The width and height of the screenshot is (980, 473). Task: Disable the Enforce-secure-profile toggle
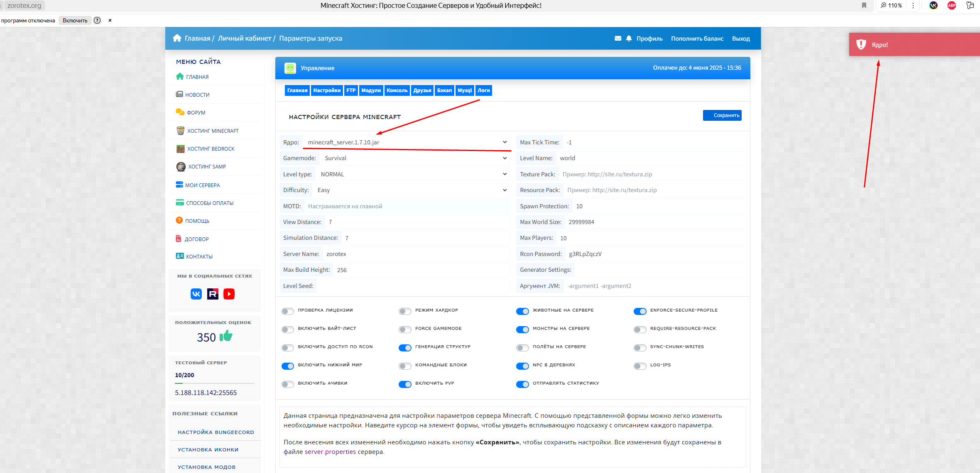pos(640,311)
